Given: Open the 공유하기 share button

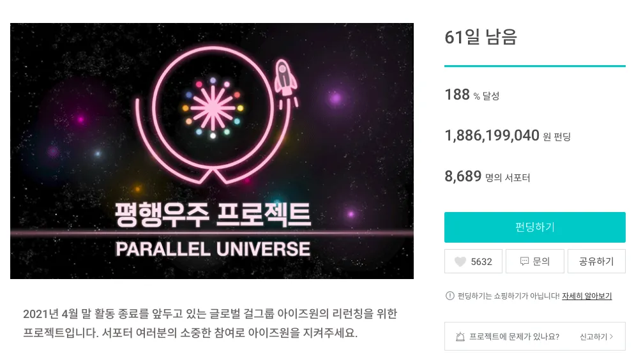Looking at the screenshot, I should pyautogui.click(x=596, y=262).
